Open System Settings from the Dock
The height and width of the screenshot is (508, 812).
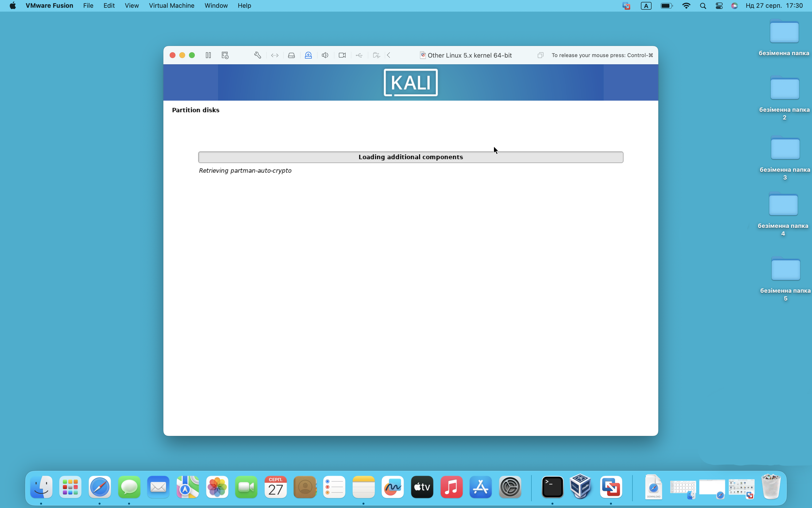tap(510, 487)
